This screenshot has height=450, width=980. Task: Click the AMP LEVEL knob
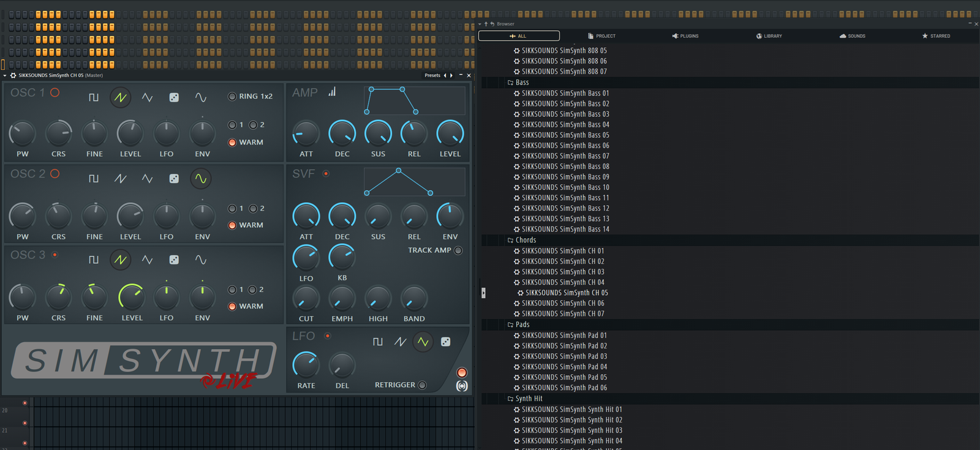click(x=450, y=133)
